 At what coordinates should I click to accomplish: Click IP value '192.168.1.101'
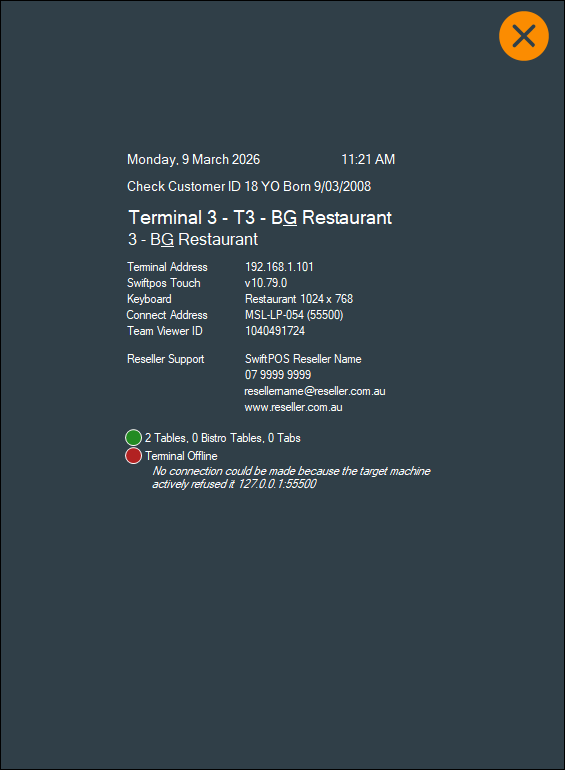point(279,267)
